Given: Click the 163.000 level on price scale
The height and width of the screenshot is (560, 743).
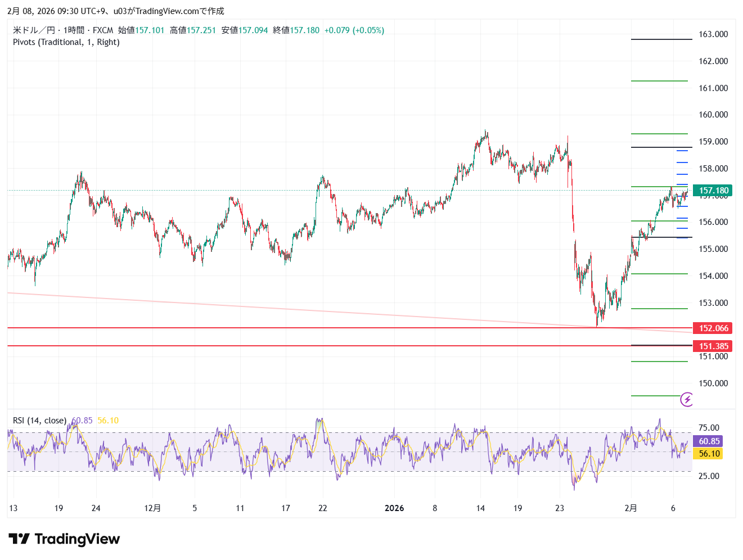Looking at the screenshot, I should click(x=713, y=34).
